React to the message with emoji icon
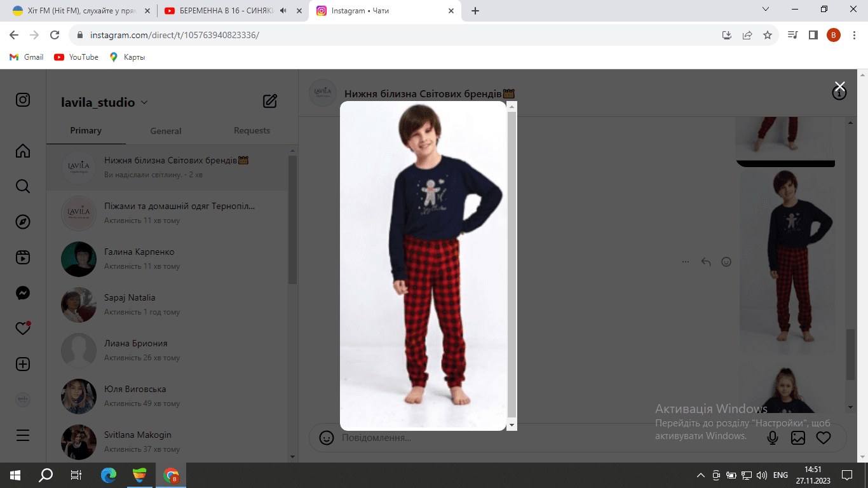The height and width of the screenshot is (488, 868). [726, 262]
